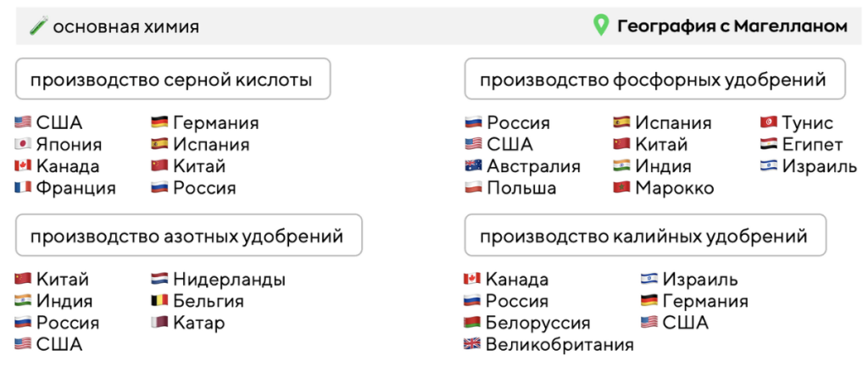Select the 'производство фосфорных удобрений' box
The width and height of the screenshot is (868, 383).
point(654,80)
